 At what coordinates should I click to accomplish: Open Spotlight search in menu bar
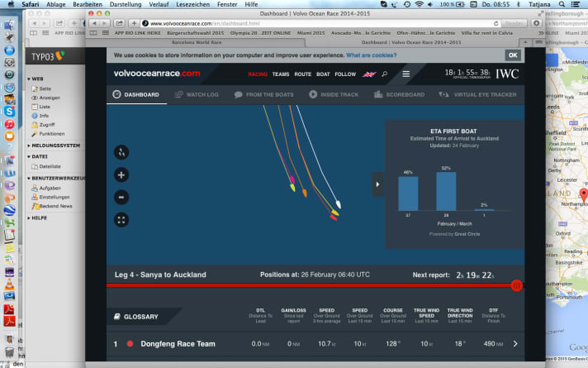coord(562,4)
